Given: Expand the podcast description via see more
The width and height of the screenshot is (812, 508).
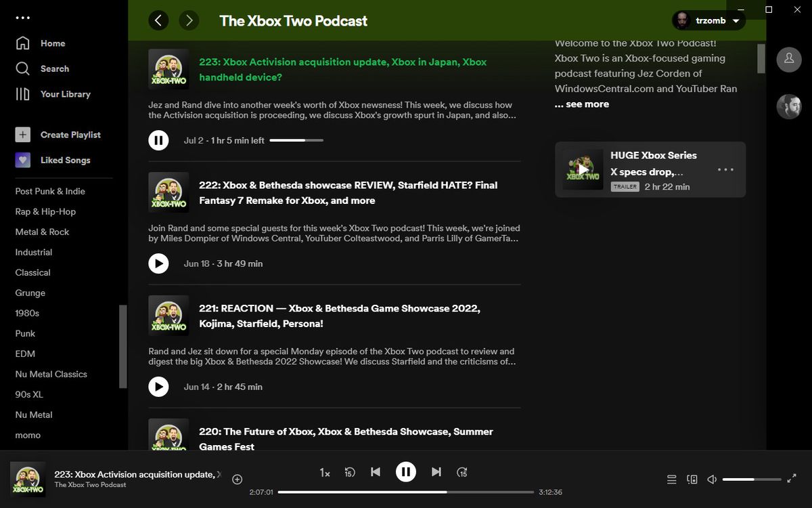Looking at the screenshot, I should pyautogui.click(x=582, y=104).
